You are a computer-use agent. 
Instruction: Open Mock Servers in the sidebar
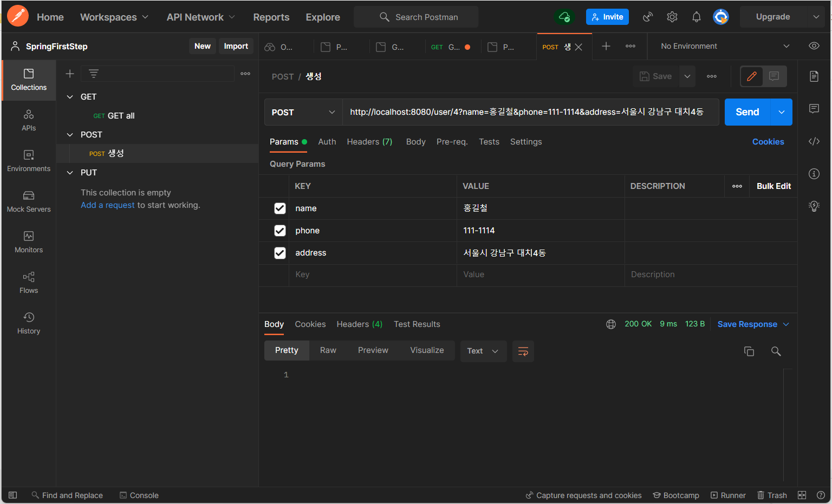(29, 201)
